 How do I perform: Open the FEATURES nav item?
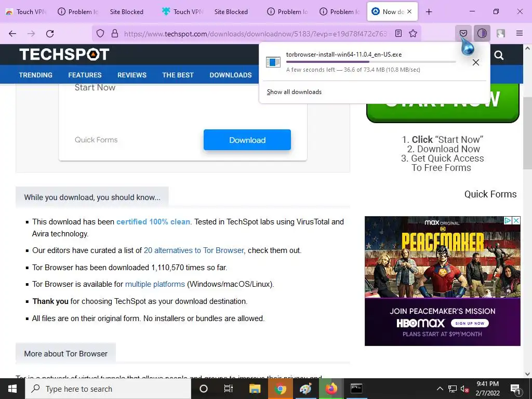point(85,75)
